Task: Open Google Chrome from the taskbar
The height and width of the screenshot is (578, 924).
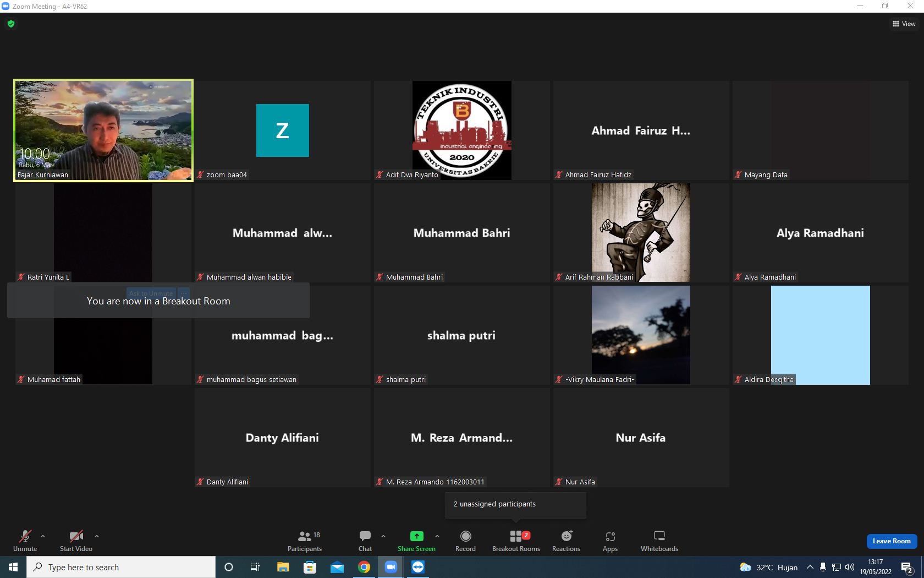Action: point(364,567)
